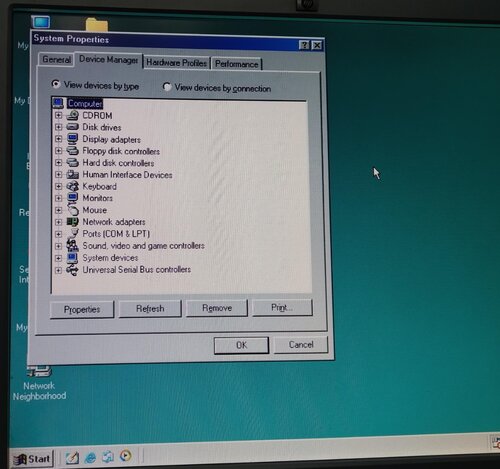
Task: Expand the Keyboard node
Action: (x=59, y=186)
